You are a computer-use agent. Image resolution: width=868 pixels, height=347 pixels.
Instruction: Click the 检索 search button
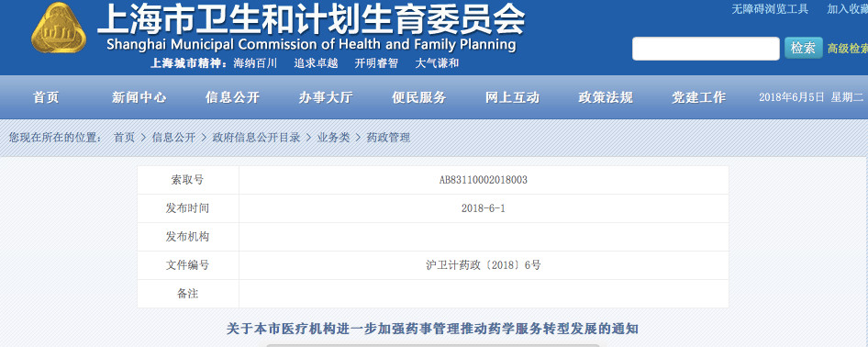coord(803,48)
